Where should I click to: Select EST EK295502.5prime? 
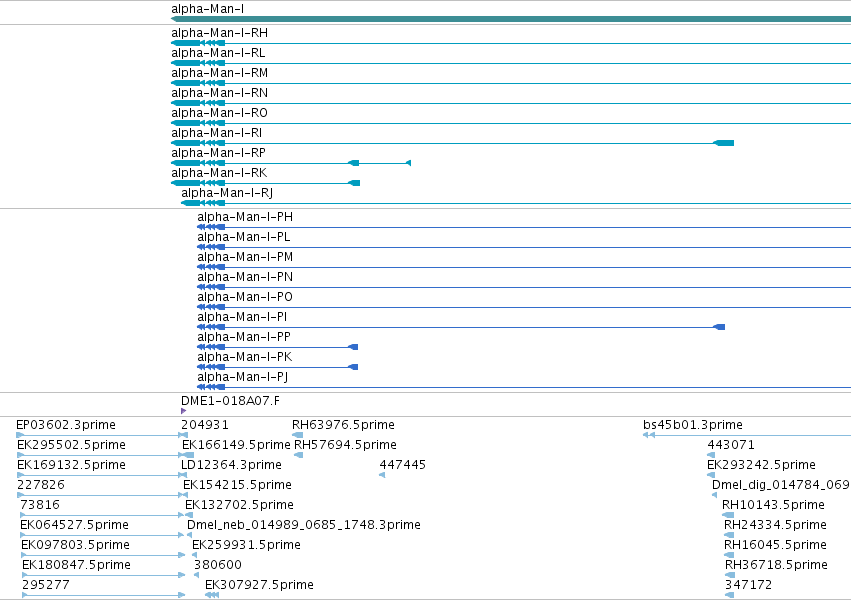71,445
